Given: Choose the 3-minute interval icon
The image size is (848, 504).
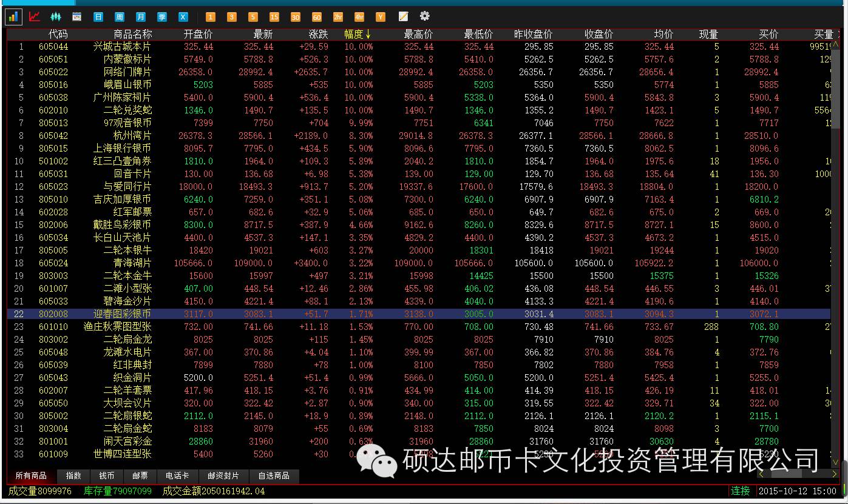Looking at the screenshot, I should [x=231, y=17].
